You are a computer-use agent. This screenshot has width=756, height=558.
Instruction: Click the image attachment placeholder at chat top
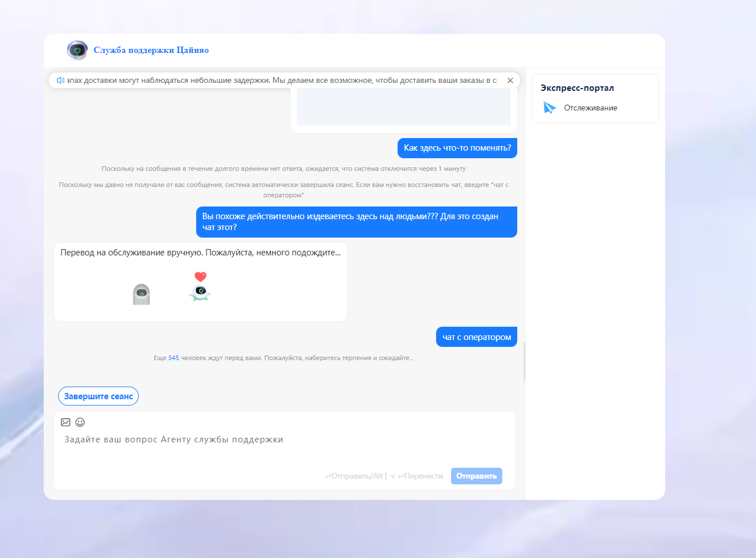[404, 107]
